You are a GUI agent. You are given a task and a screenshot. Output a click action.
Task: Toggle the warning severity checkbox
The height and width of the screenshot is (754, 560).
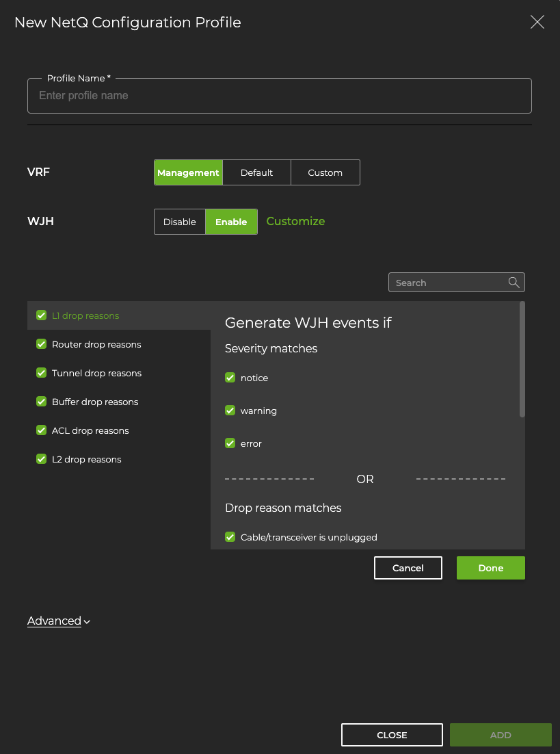230,410
